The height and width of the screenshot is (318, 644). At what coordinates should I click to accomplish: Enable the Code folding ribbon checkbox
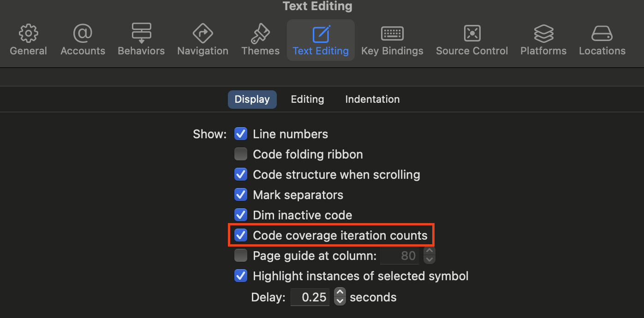pyautogui.click(x=241, y=154)
